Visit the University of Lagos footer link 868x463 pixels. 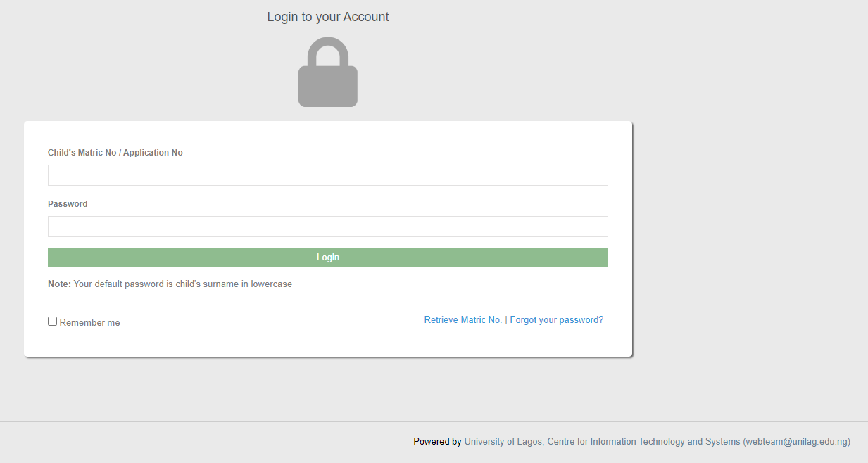(x=503, y=442)
